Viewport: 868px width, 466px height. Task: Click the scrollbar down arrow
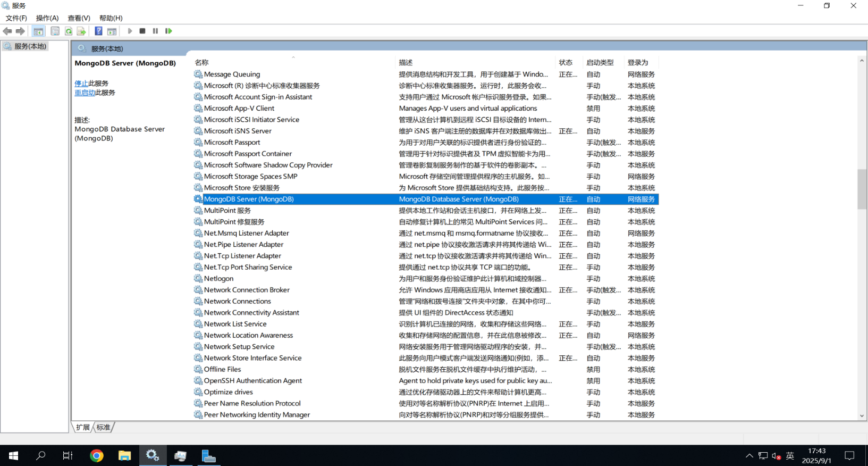pos(862,416)
